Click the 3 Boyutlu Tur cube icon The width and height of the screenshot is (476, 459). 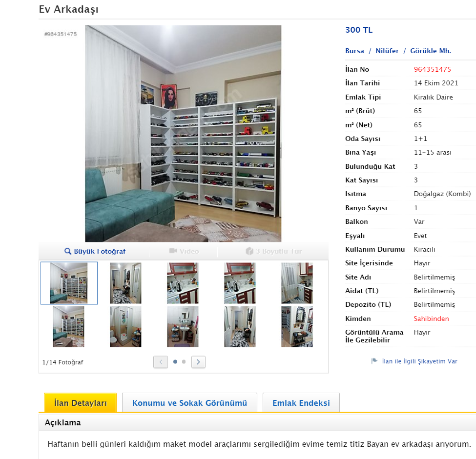coord(249,251)
